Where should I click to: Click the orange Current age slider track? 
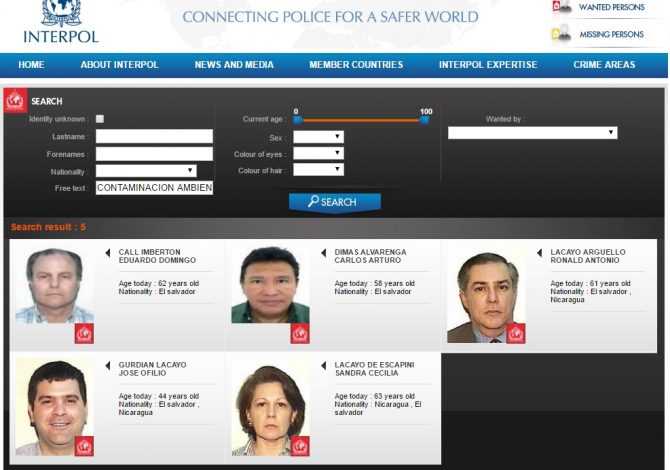point(361,120)
